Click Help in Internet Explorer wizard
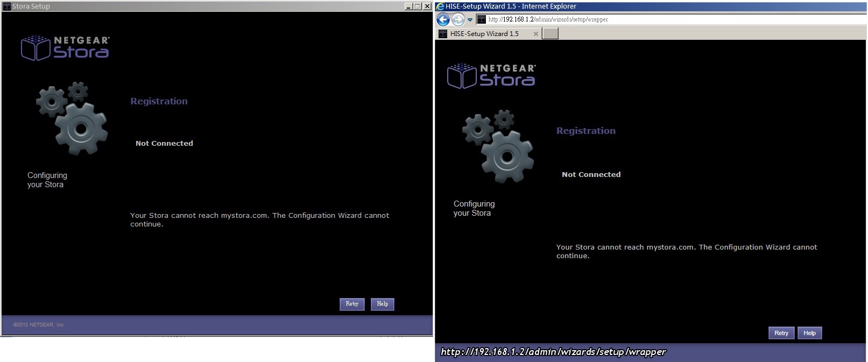The width and height of the screenshot is (868, 362). pos(810,333)
